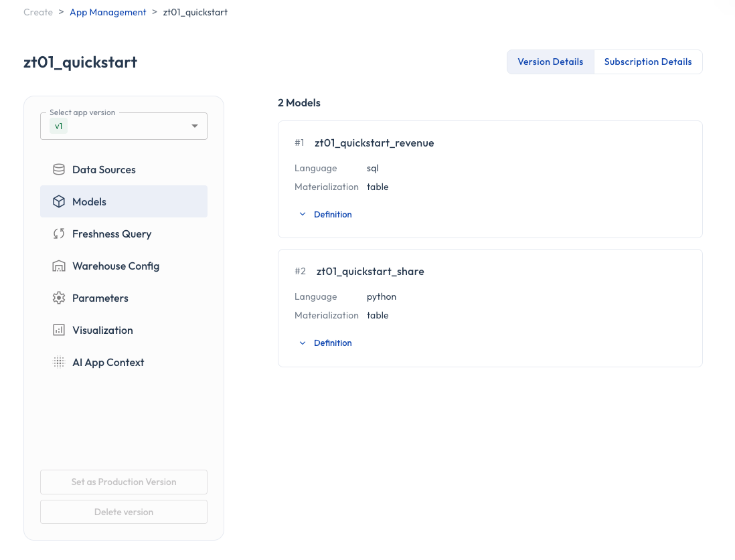
Task: Open the Select app version dropdown arrow
Action: tap(195, 126)
